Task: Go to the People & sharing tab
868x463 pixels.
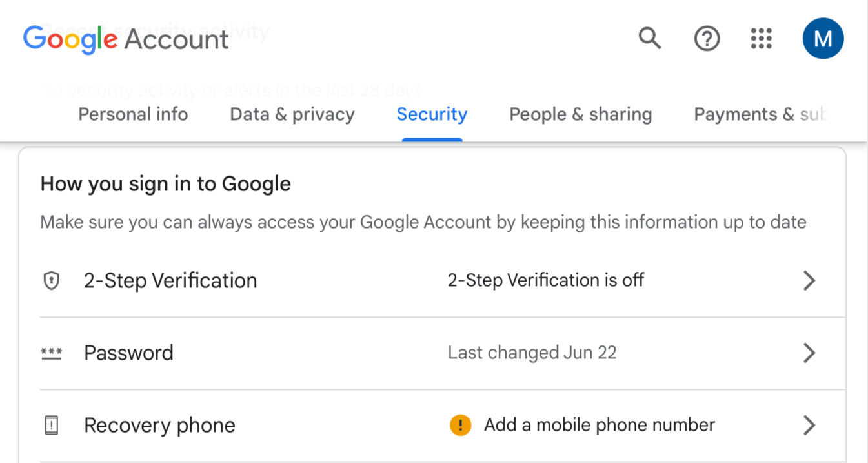Action: (580, 114)
